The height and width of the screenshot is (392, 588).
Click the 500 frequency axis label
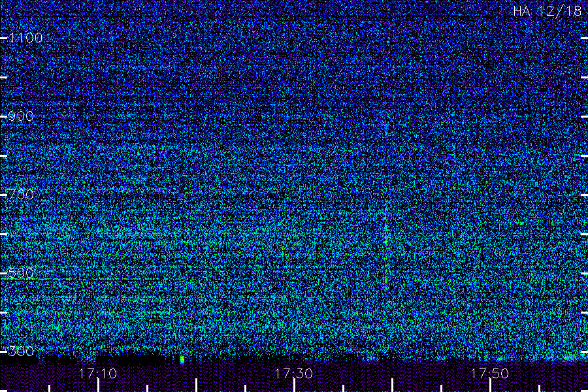tap(21, 272)
